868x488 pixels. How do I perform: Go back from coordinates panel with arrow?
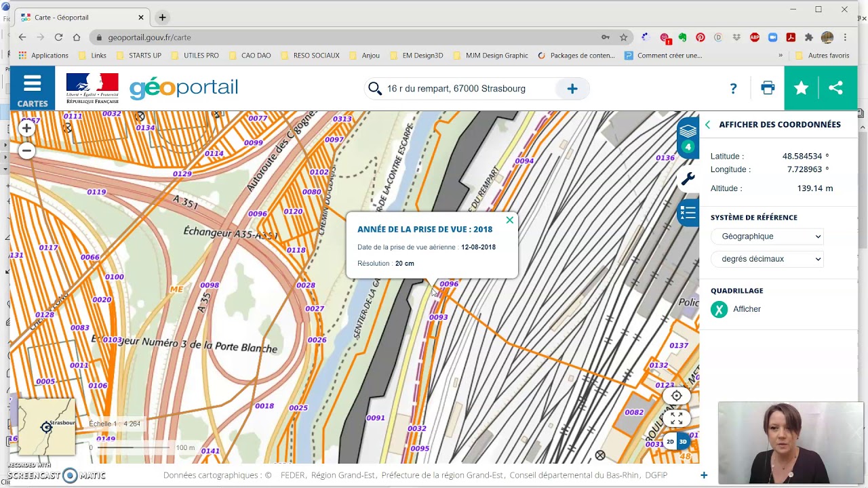pyautogui.click(x=708, y=125)
